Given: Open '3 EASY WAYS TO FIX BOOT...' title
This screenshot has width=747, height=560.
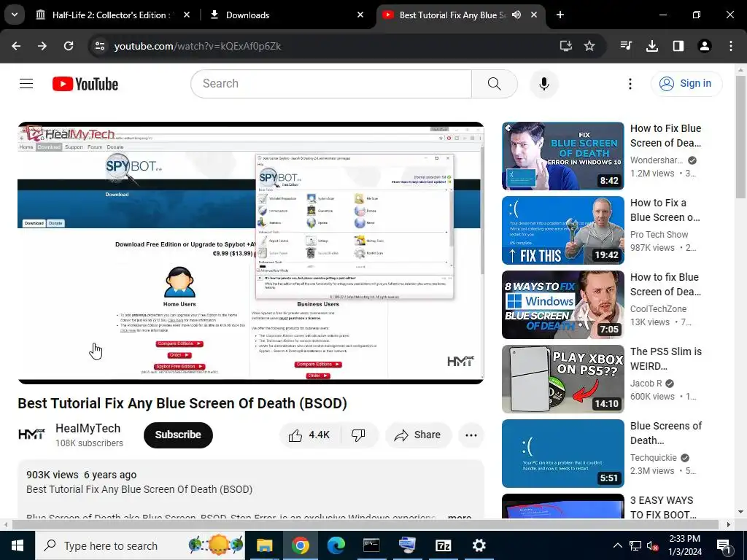Looking at the screenshot, I should coord(663,507).
